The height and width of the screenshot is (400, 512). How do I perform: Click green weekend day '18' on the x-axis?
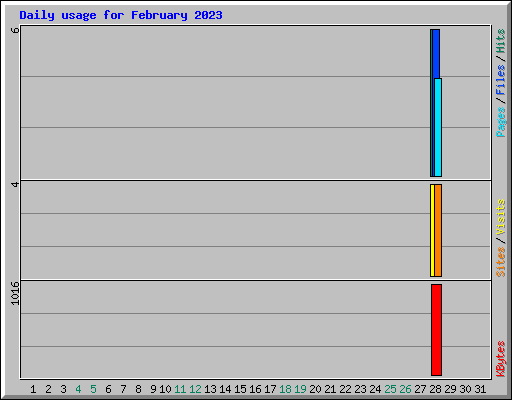pos(285,389)
